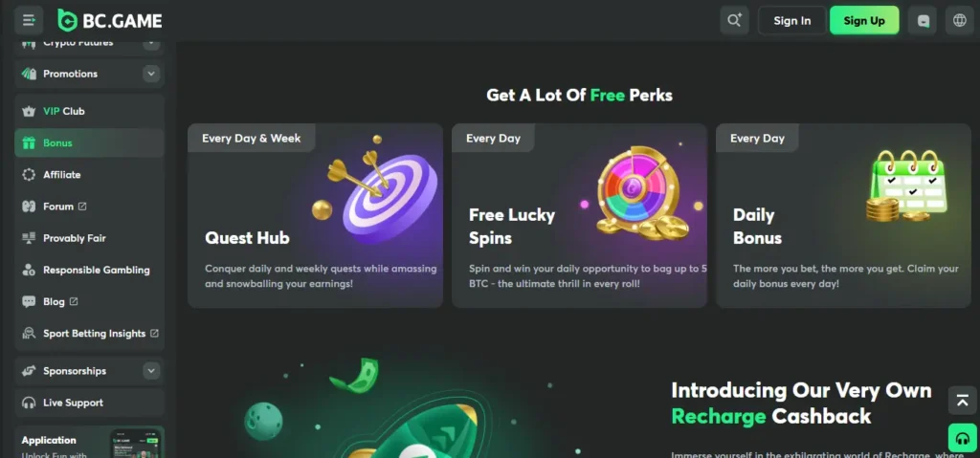Expand the Promotions dropdown chevron
This screenshot has width=980, height=458.
(x=150, y=74)
